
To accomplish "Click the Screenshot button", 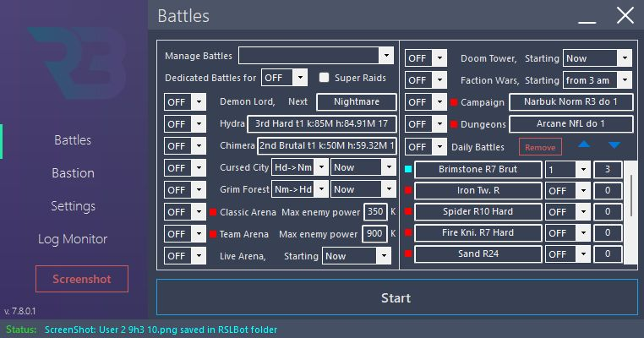I will [x=82, y=279].
